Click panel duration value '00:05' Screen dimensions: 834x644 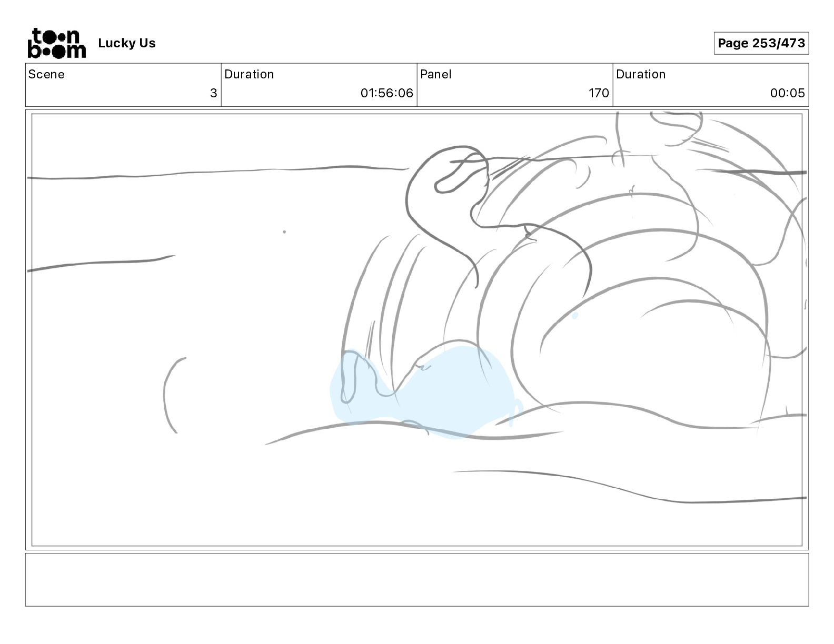coord(788,93)
